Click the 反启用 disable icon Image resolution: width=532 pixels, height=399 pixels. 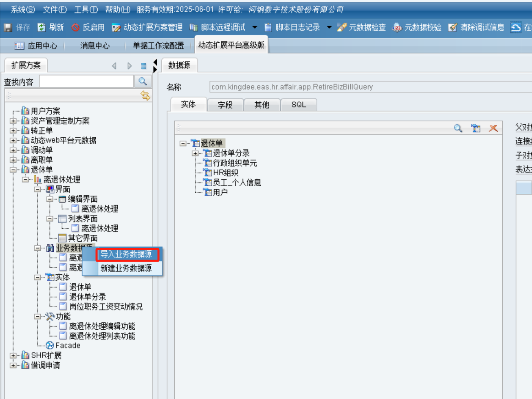(x=75, y=27)
